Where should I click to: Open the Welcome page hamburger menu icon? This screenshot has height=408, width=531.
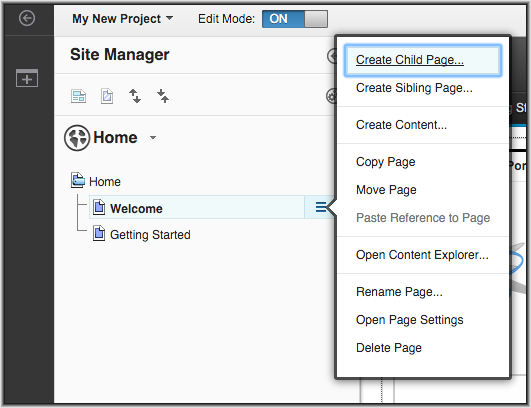click(321, 207)
